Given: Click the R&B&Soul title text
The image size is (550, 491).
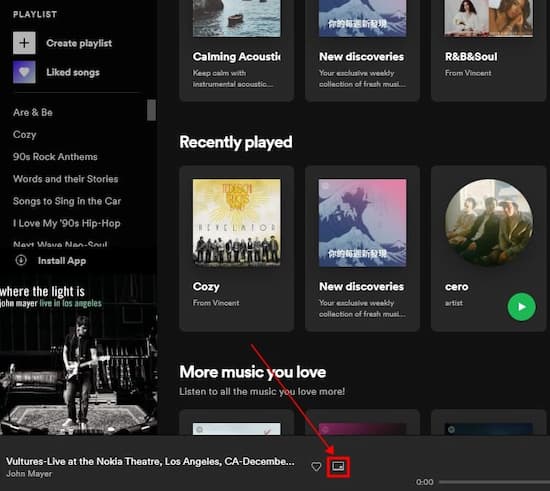Looking at the screenshot, I should [471, 56].
